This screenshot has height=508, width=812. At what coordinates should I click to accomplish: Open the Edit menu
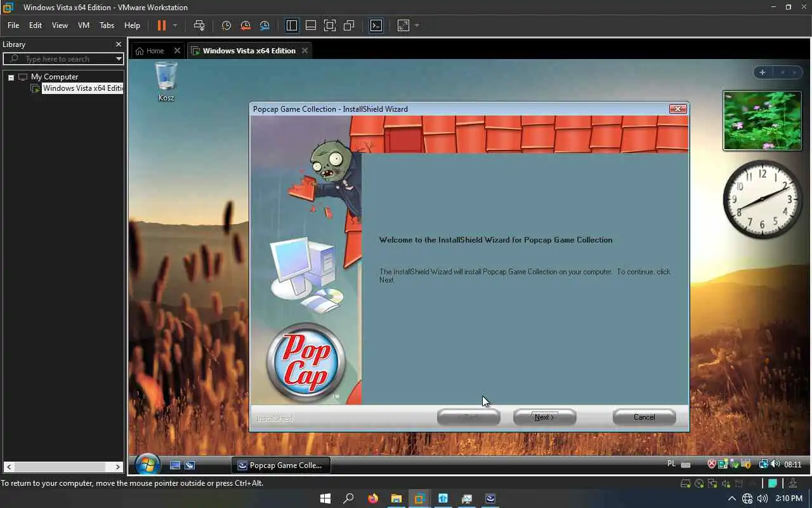click(x=36, y=25)
